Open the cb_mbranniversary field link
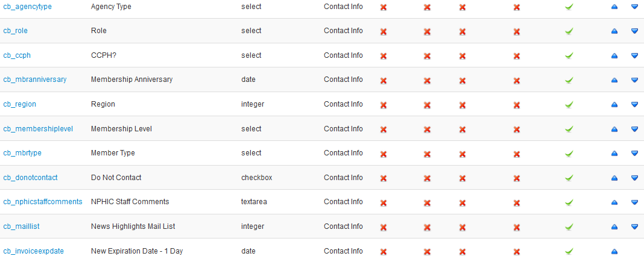Screen dimensions: 644x262 pyautogui.click(x=35, y=80)
